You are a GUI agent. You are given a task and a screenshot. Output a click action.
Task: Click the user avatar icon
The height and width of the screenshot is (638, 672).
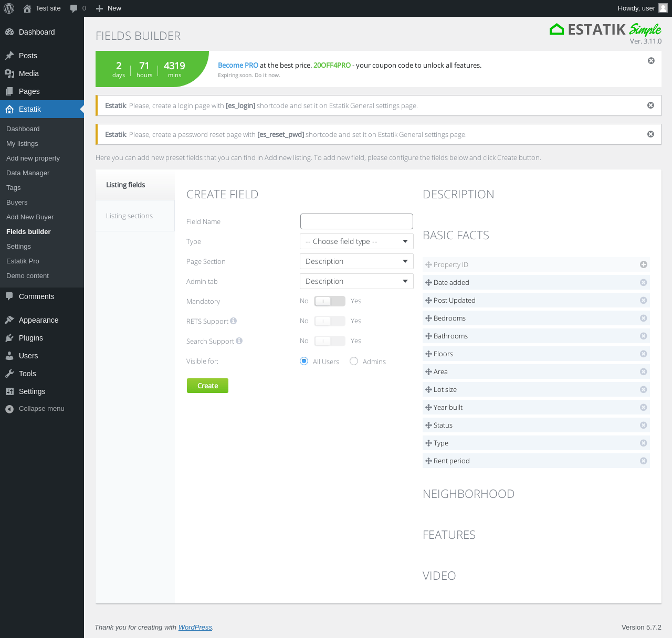pyautogui.click(x=663, y=8)
